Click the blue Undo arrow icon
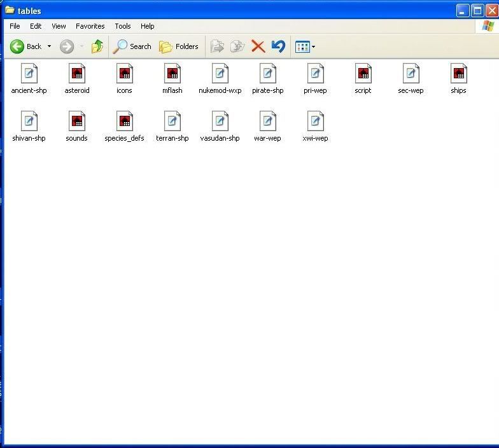Screen dimensions: 499x448 pos(279,46)
